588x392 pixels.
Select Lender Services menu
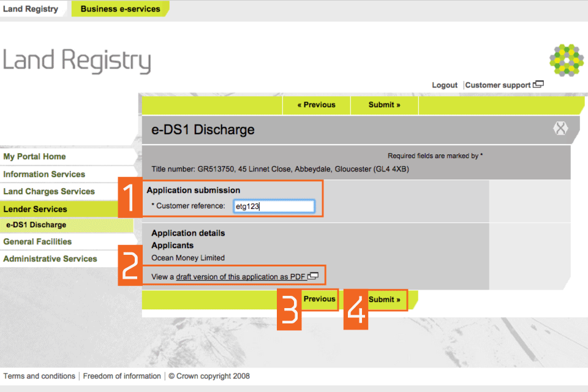tap(36, 209)
